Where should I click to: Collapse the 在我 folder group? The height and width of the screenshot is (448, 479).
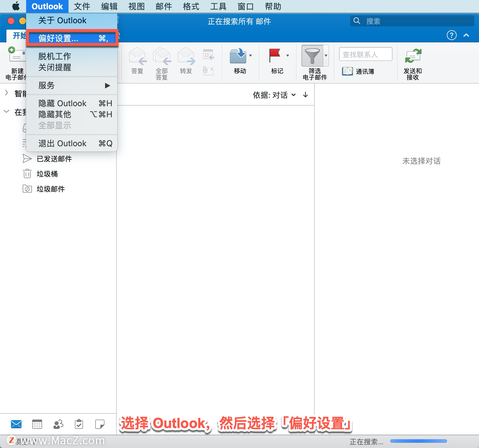6,111
